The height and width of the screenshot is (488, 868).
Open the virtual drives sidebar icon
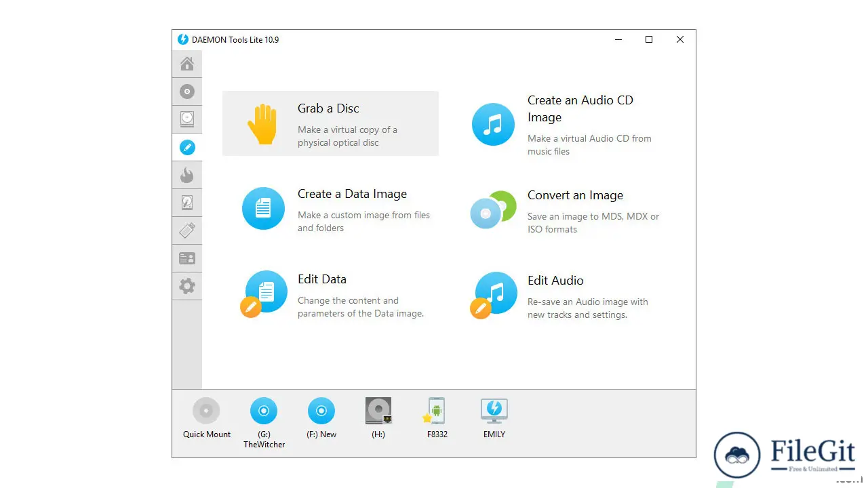[x=187, y=119]
